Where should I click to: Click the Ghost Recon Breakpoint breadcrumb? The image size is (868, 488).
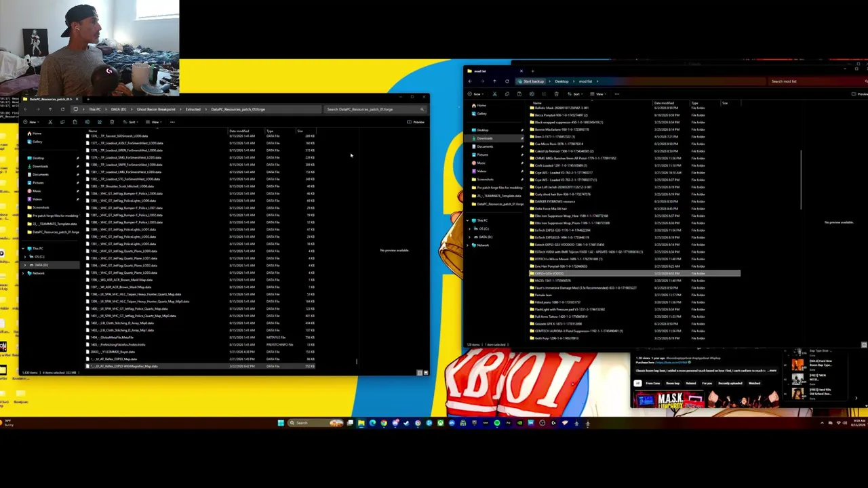(155, 109)
